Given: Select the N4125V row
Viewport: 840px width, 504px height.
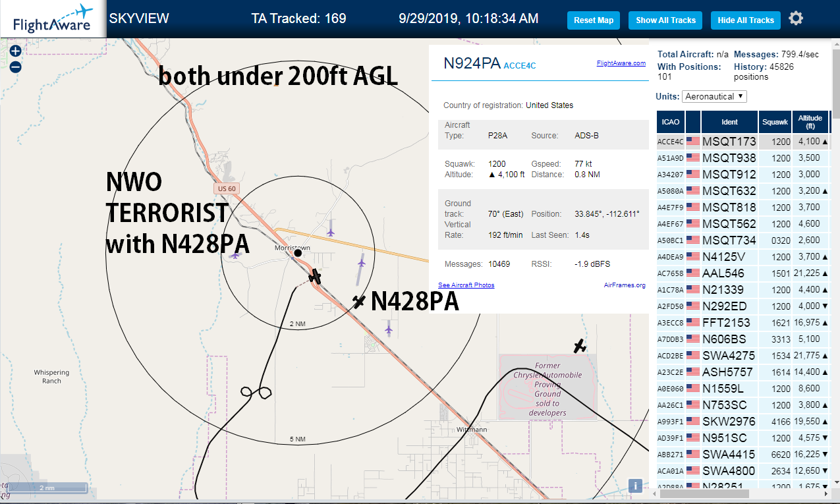Looking at the screenshot, I should [x=743, y=256].
